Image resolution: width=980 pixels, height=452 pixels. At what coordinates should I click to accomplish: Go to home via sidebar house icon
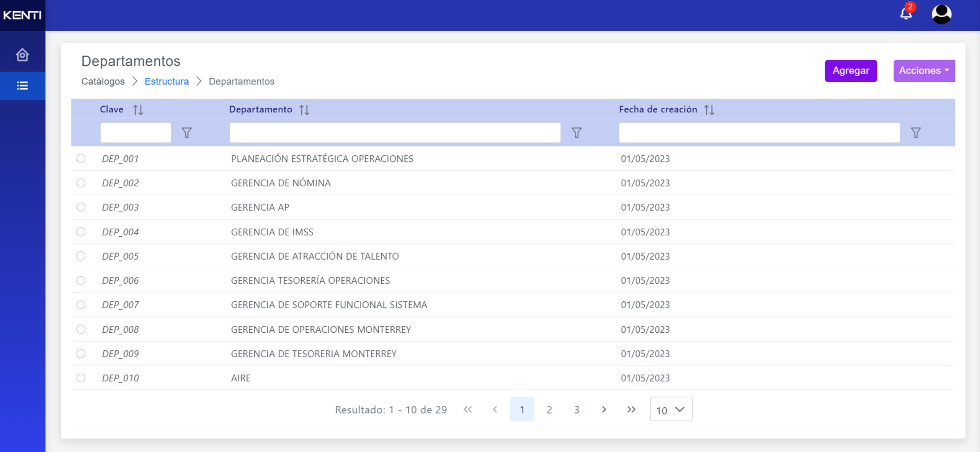22,55
